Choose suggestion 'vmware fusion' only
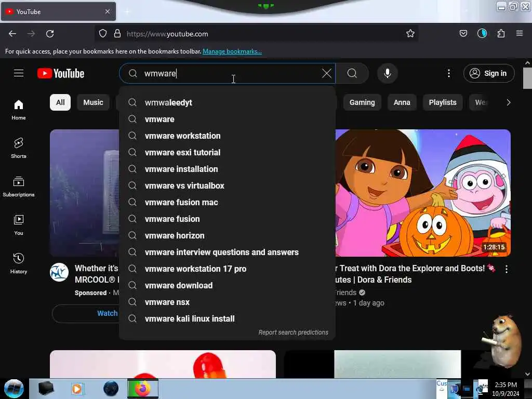This screenshot has height=399, width=532. click(x=228, y=219)
